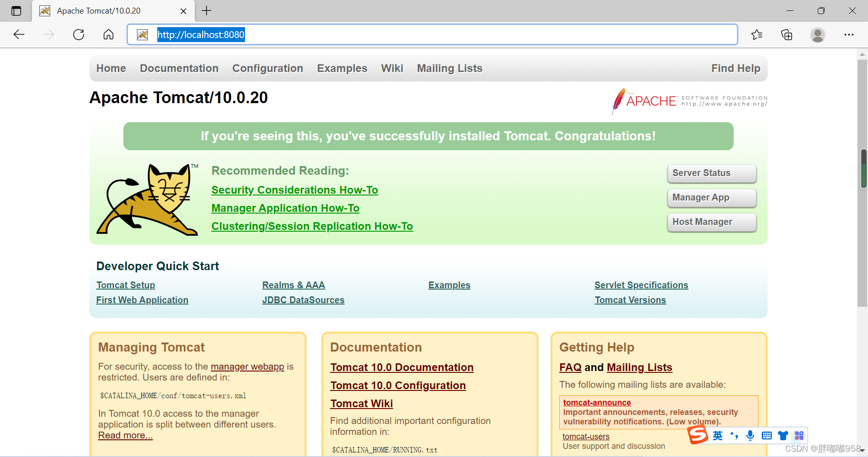Open the tomcat-announce mailing list link
Viewport: 868px width, 457px height.
pos(597,403)
